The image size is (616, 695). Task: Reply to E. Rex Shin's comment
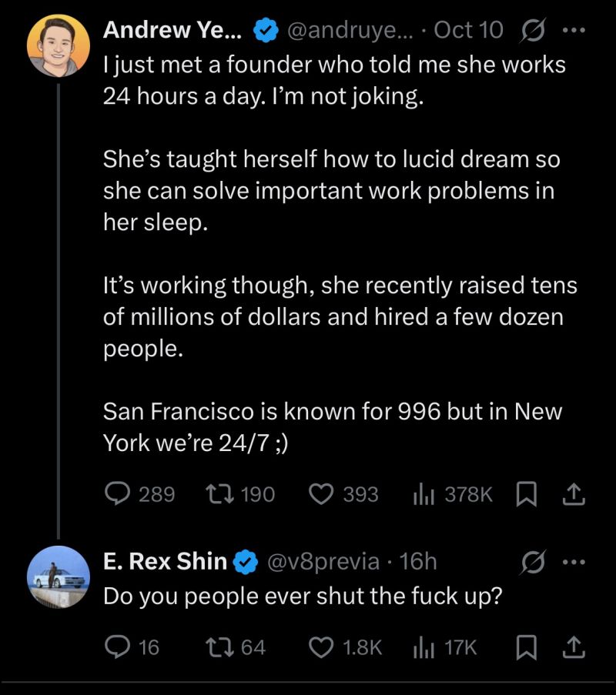pos(118,647)
